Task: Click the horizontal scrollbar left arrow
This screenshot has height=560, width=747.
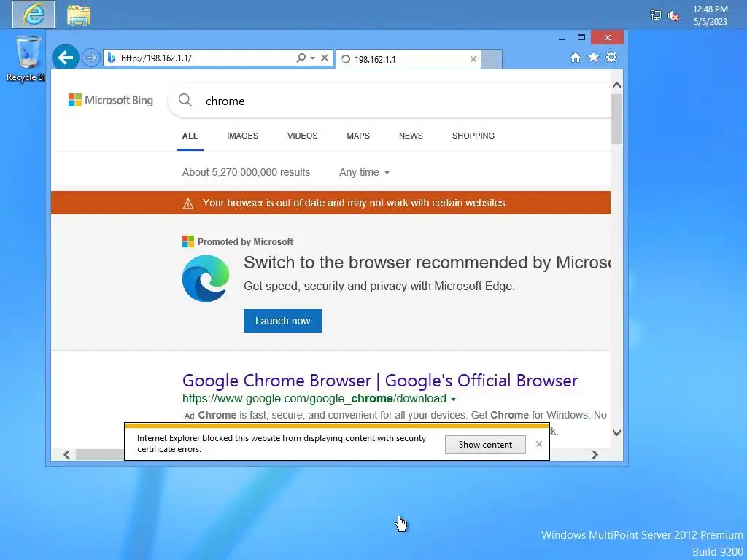Action: [66, 455]
